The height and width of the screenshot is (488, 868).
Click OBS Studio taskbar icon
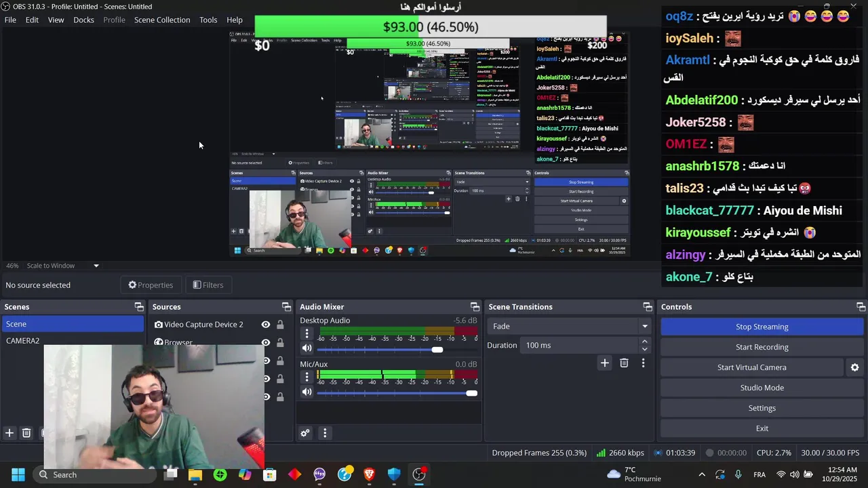[x=419, y=474]
